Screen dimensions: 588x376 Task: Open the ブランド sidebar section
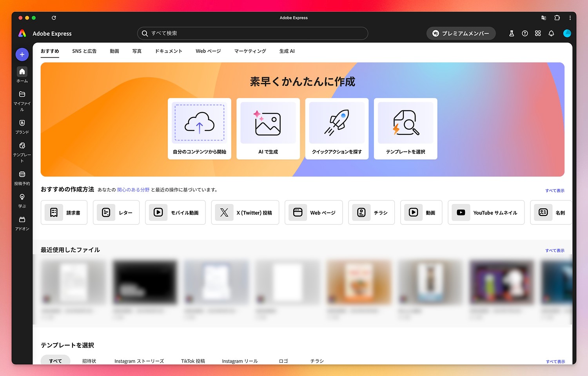22,123
